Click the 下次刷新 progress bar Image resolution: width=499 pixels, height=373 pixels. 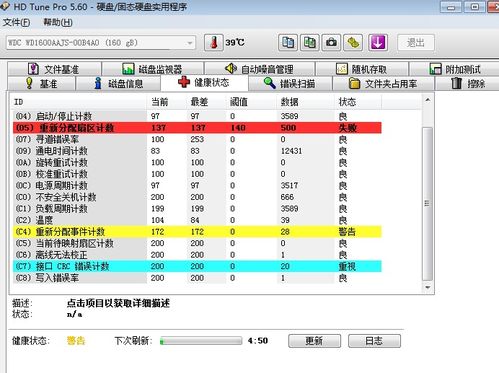[x=201, y=341]
